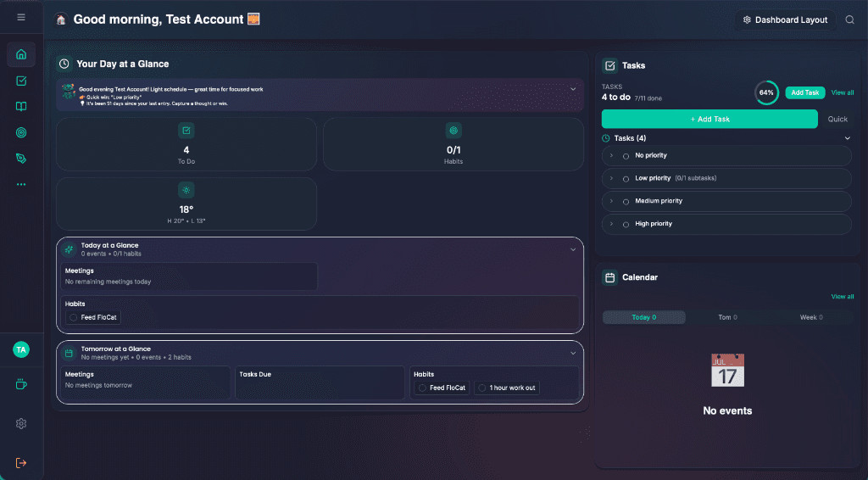Click the sparkle icon in Today at a Glance
This screenshot has width=868, height=480.
click(69, 249)
